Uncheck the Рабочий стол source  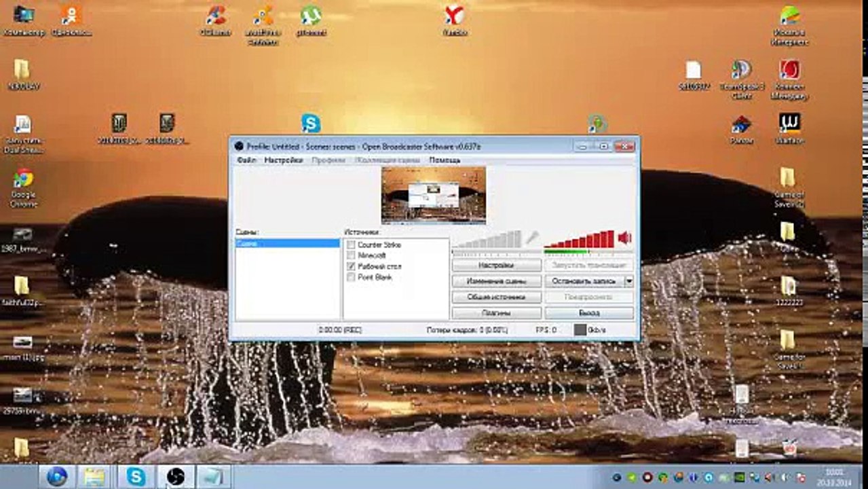[x=351, y=266]
